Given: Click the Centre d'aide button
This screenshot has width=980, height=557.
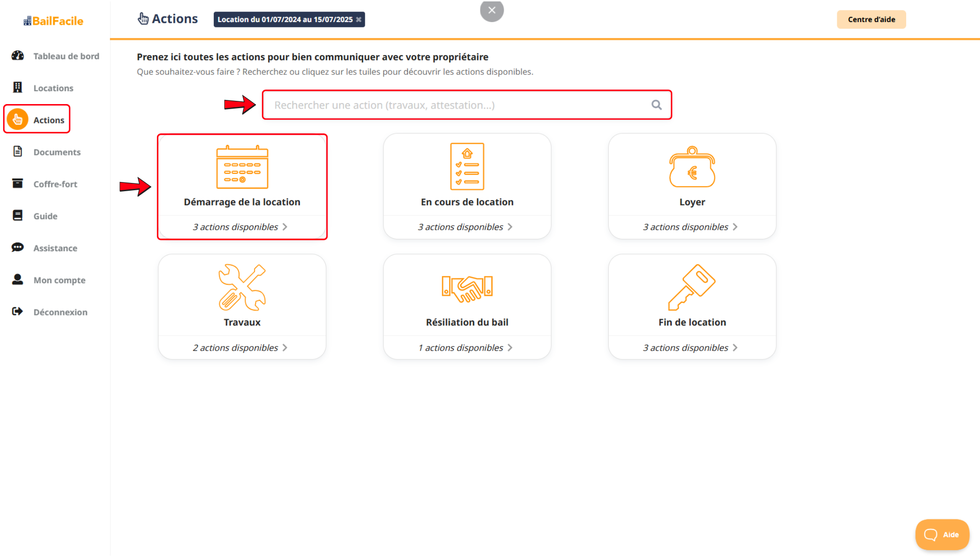Looking at the screenshot, I should 871,20.
